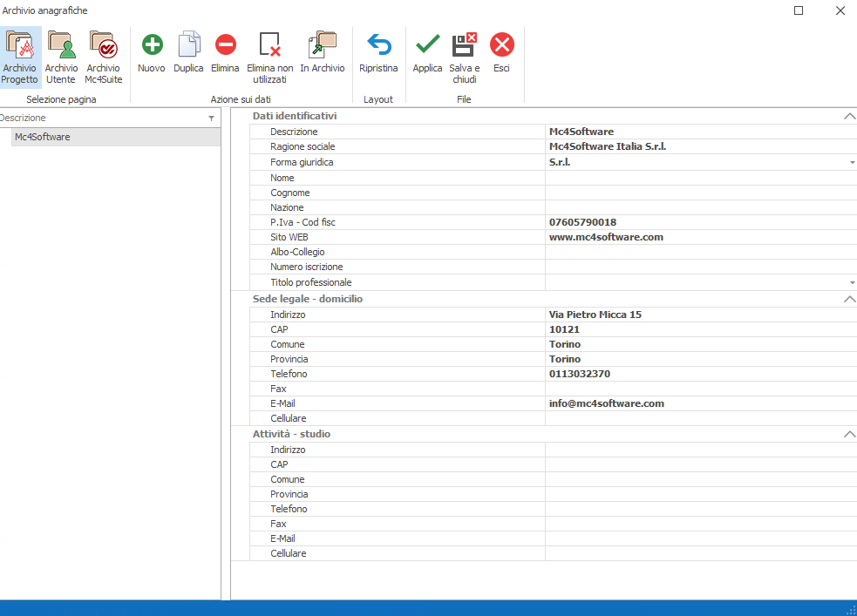Delete the selected record with Elimina

pos(225,52)
